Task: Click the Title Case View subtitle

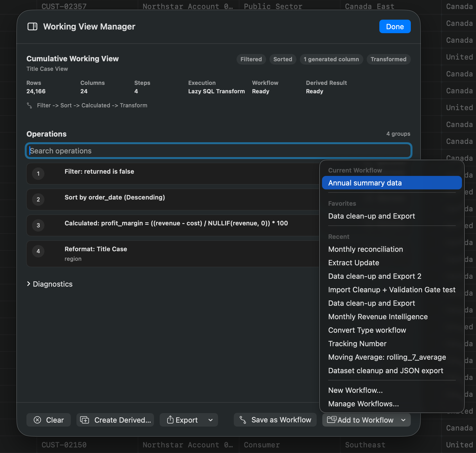Action: click(47, 69)
